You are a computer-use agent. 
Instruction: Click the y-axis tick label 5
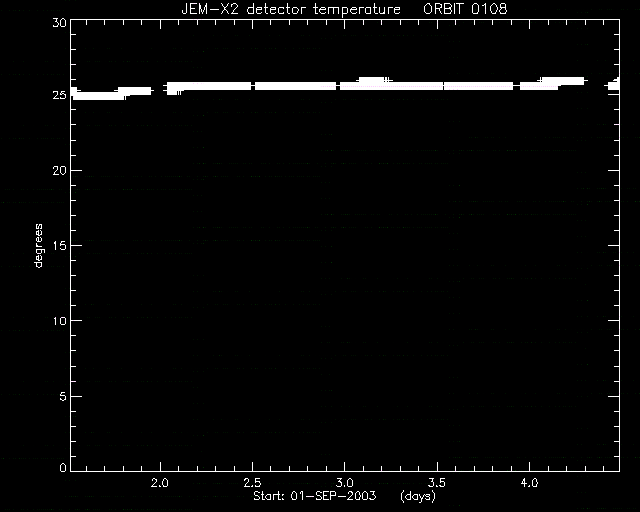pos(63,396)
